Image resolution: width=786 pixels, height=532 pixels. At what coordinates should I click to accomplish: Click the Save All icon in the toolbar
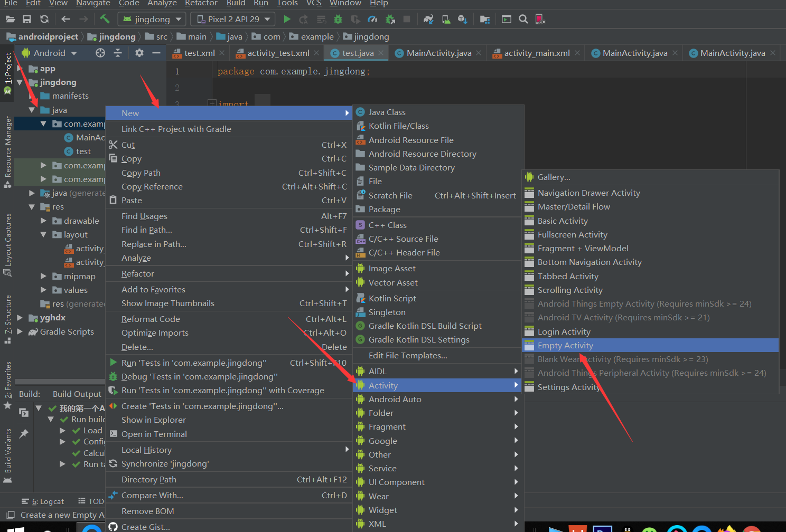coord(26,19)
